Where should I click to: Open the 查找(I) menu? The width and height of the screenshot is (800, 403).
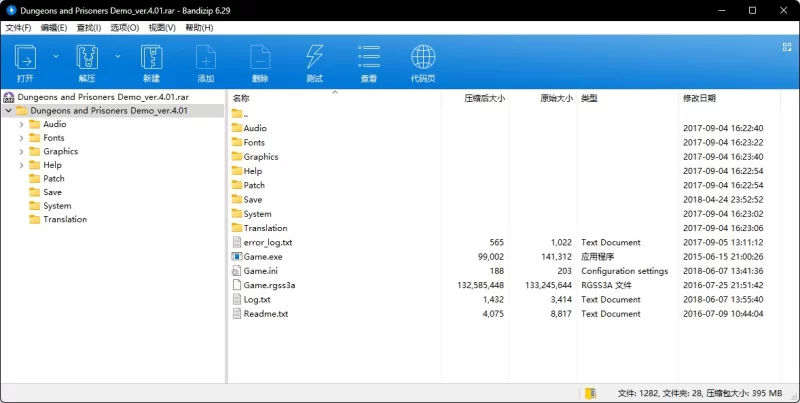pyautogui.click(x=89, y=28)
